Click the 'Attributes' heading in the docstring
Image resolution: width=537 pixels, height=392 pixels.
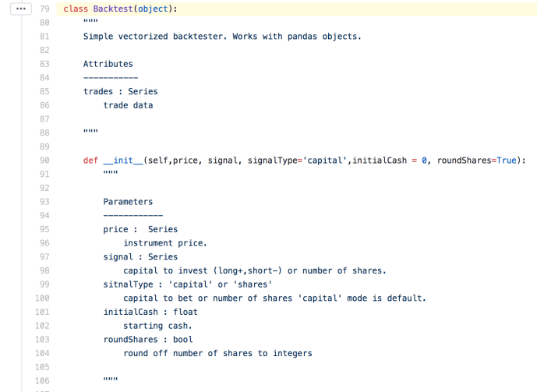tap(108, 64)
